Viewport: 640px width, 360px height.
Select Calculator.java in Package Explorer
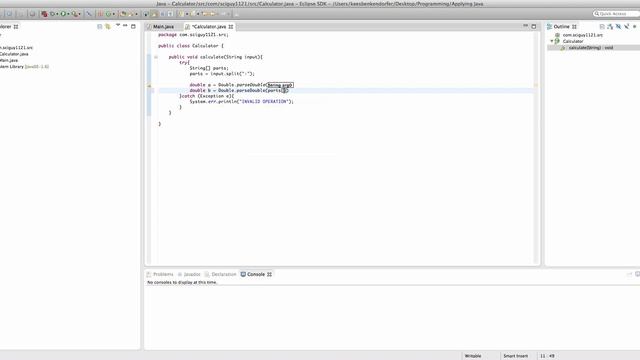13,54
